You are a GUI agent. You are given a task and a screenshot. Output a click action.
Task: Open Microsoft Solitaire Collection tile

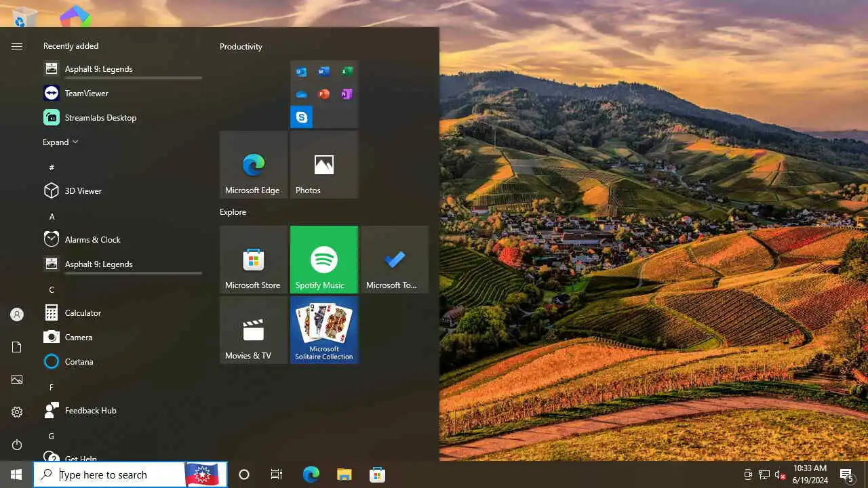click(x=324, y=330)
